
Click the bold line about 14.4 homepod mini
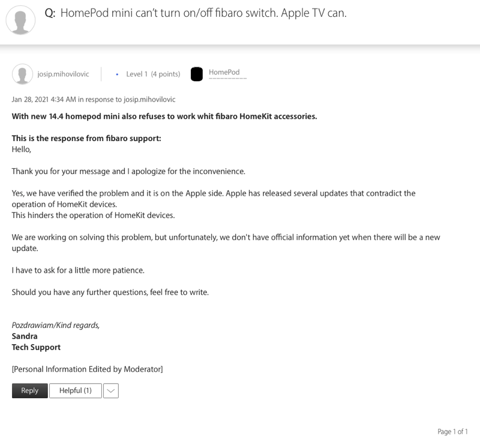(164, 116)
